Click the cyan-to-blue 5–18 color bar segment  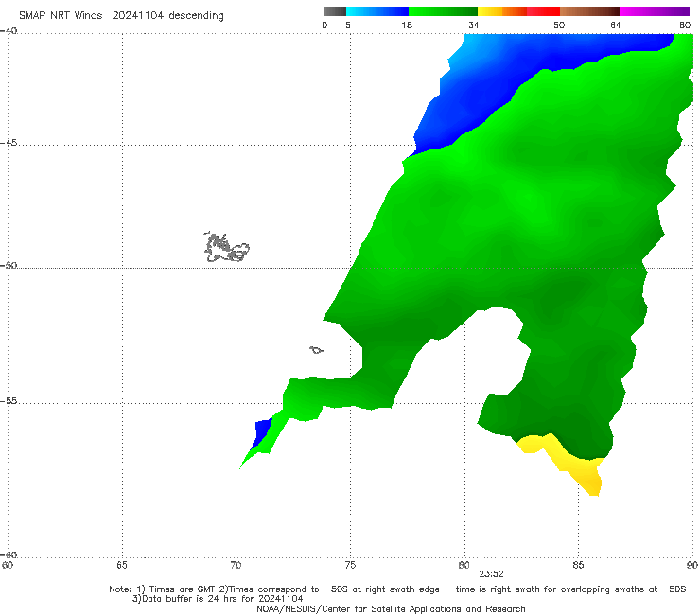(377, 11)
